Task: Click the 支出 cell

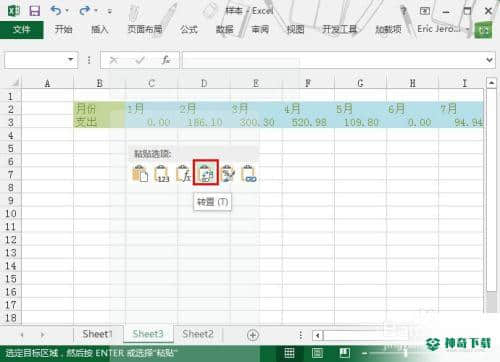Action: point(99,122)
